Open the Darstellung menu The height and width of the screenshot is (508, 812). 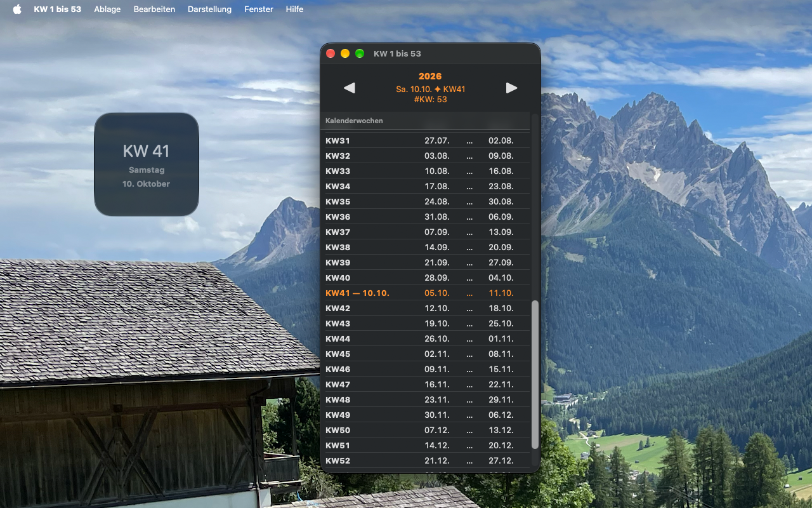[x=209, y=9]
